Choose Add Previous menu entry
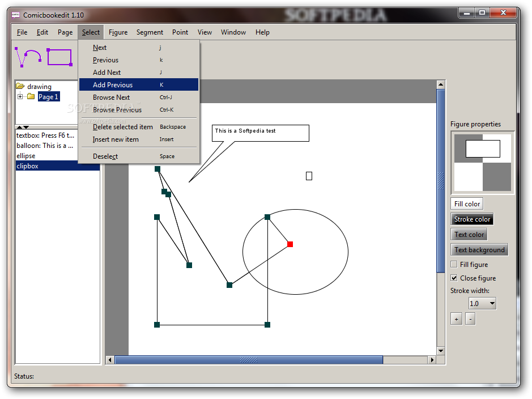532x399 pixels. [x=139, y=85]
